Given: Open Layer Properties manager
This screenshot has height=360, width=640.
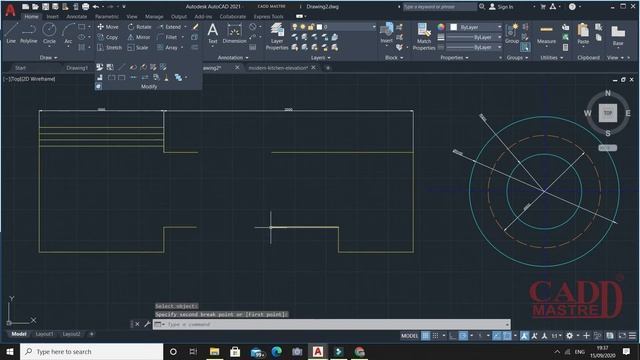Looking at the screenshot, I should click(x=277, y=37).
